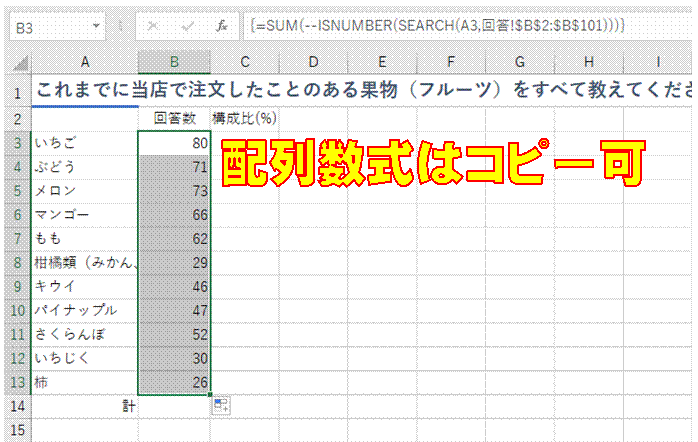The width and height of the screenshot is (698, 442).
Task: Select the マンゴー cell
Action: click(x=85, y=215)
